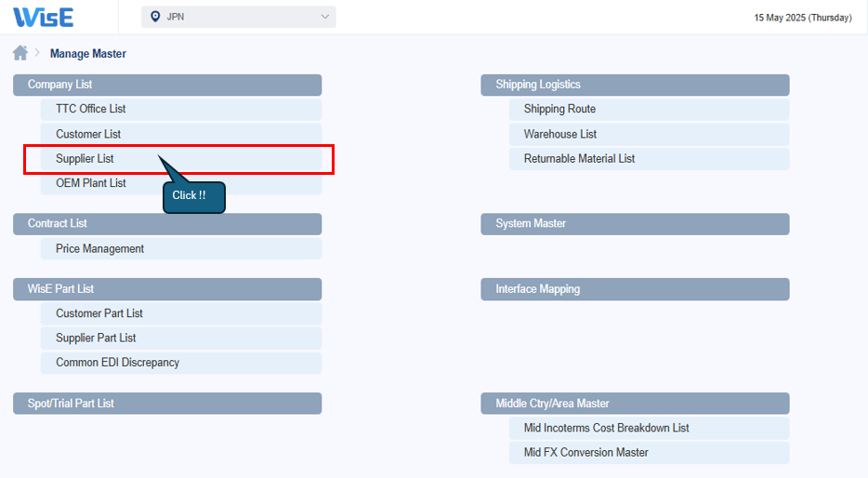The height and width of the screenshot is (478, 868).
Task: Open Shipping Route
Action: (559, 109)
